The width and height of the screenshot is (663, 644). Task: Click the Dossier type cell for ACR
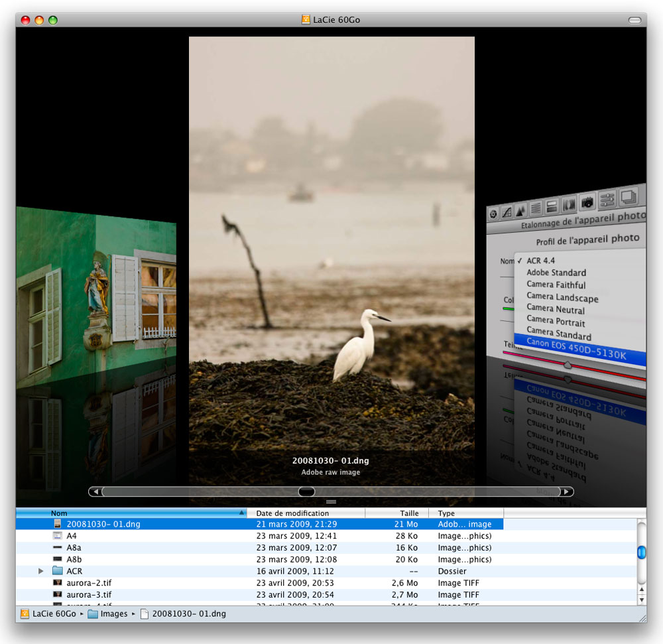pyautogui.click(x=452, y=571)
